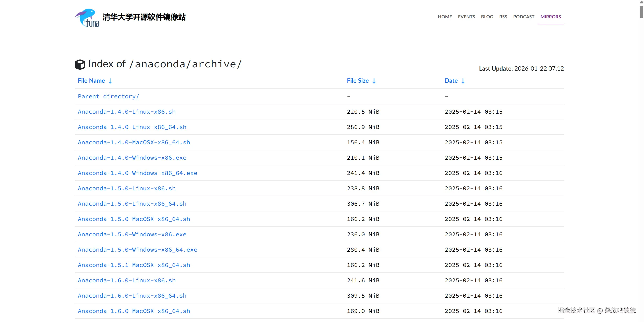The width and height of the screenshot is (644, 322).
Task: Open the HOME nav item
Action: pos(445,17)
